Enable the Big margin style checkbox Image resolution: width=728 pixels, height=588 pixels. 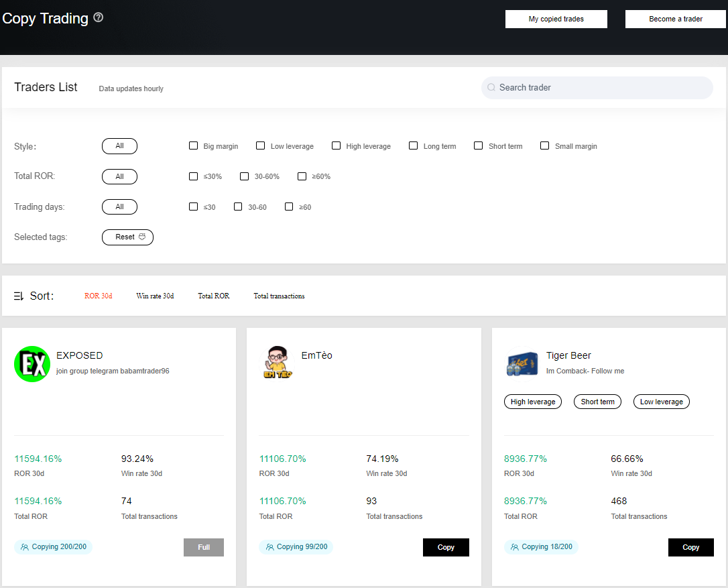pos(194,146)
